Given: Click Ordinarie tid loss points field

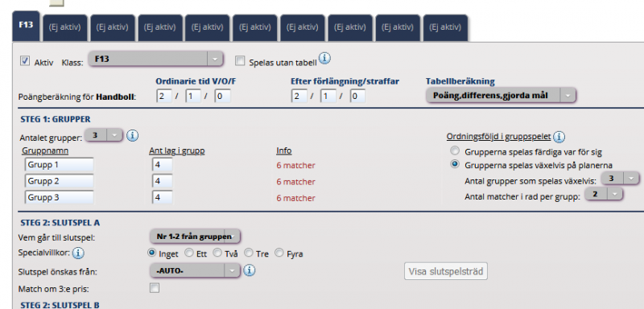Looking at the screenshot, I should [222, 96].
